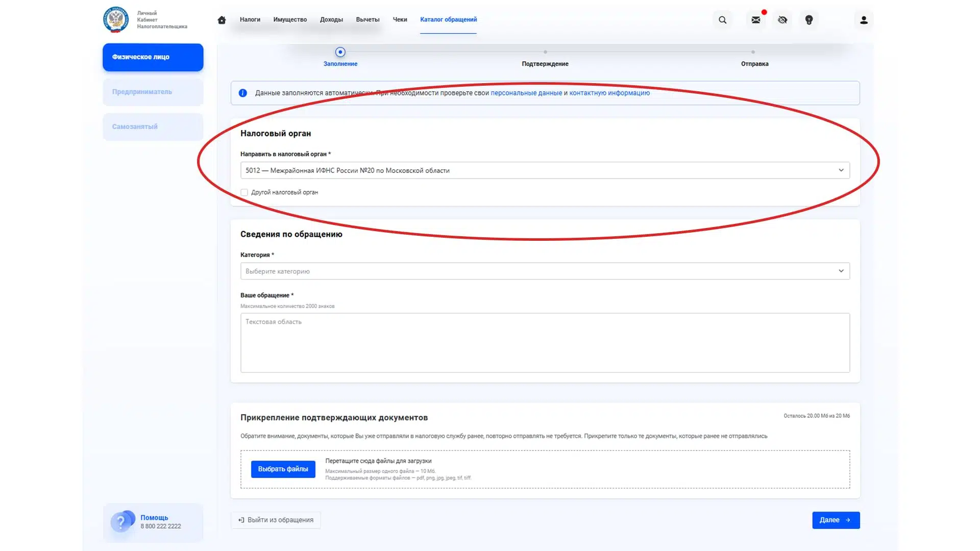Open search via magnifier icon
980x551 pixels.
722,20
